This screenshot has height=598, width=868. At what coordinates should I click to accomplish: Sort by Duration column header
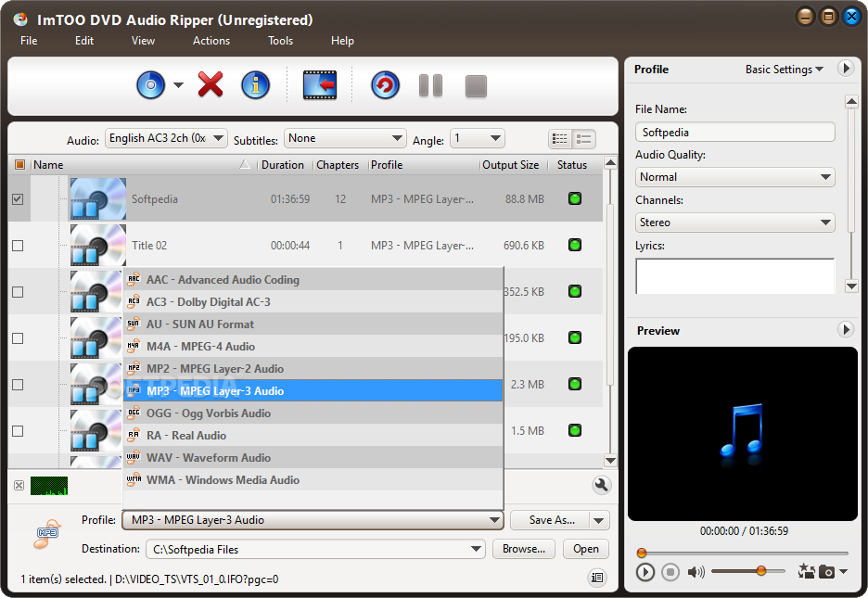[282, 165]
